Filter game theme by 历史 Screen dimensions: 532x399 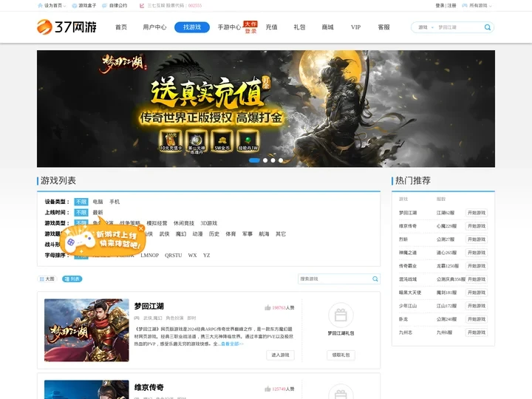click(214, 234)
